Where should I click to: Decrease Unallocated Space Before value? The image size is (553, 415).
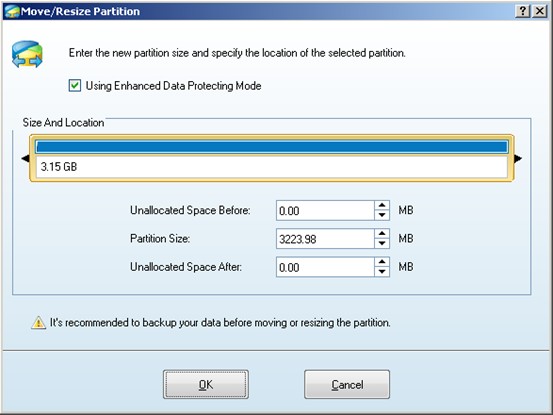point(382,215)
